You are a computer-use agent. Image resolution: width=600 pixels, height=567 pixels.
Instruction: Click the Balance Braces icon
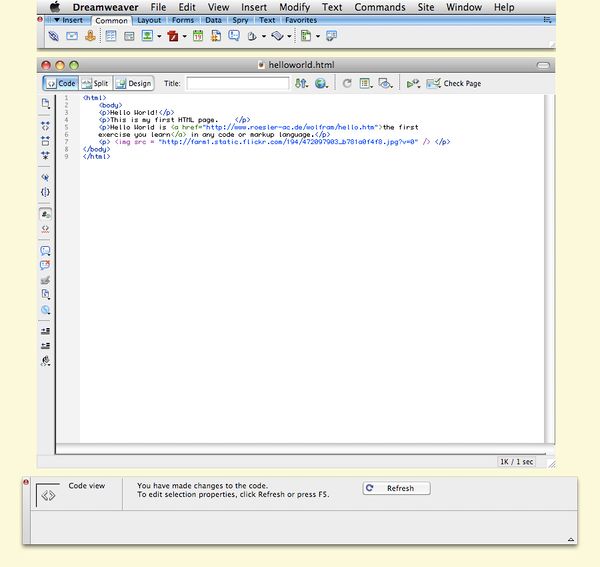coord(45,191)
